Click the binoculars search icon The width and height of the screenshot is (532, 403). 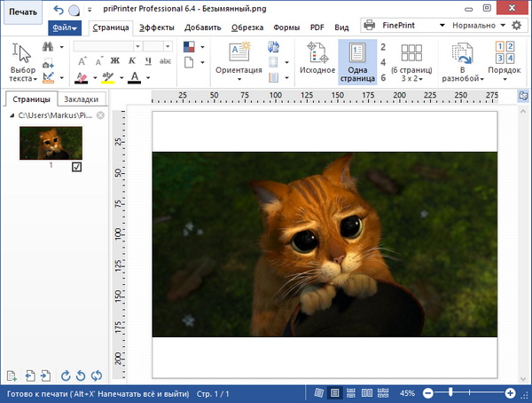pyautogui.click(x=48, y=47)
